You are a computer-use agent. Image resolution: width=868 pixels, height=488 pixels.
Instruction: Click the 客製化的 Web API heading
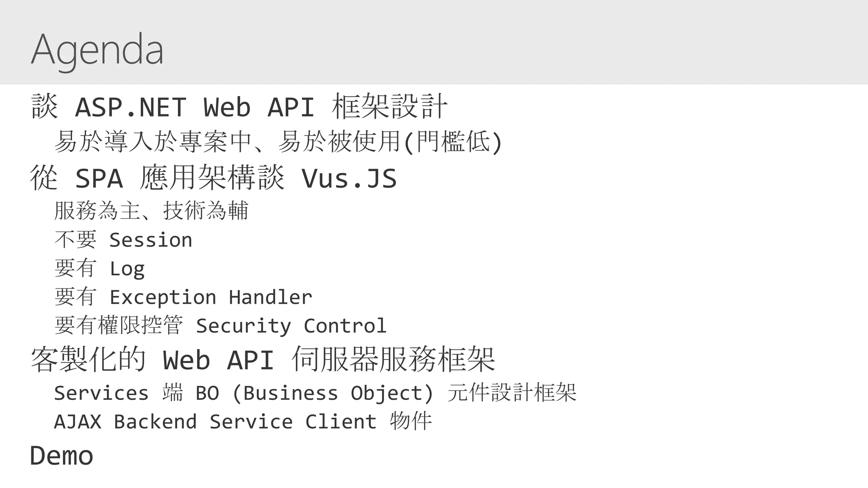263,360
